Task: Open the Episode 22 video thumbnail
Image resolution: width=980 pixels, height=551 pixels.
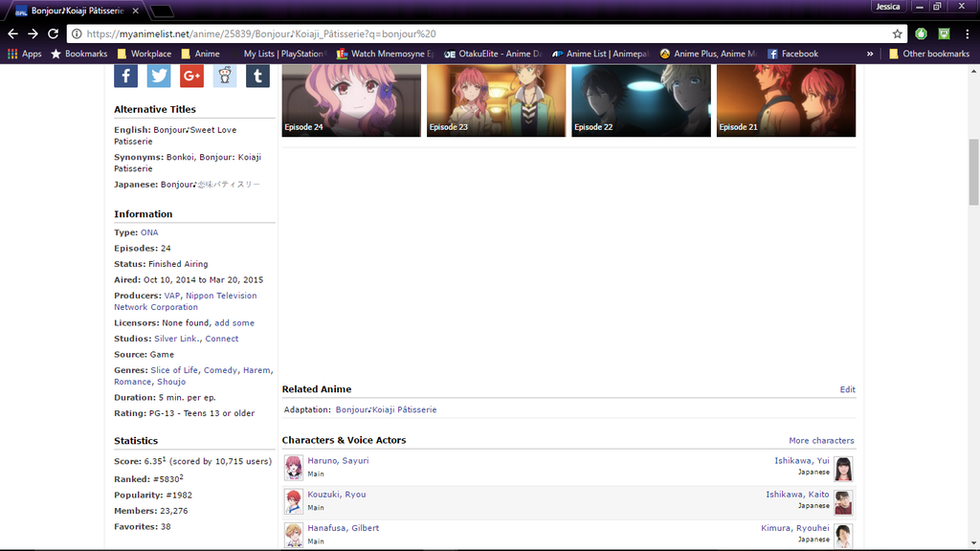Action: click(x=641, y=100)
